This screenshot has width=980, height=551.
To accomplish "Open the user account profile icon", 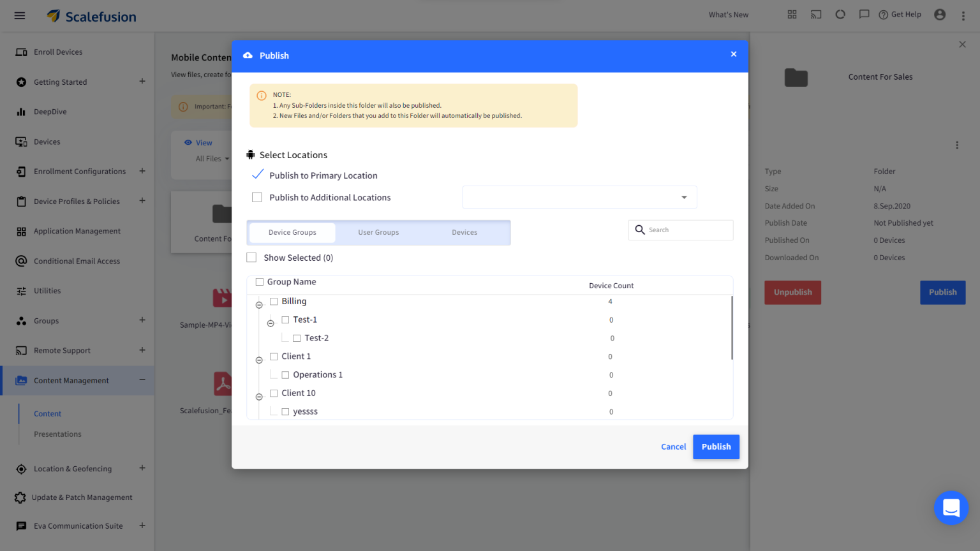I will 939,14.
